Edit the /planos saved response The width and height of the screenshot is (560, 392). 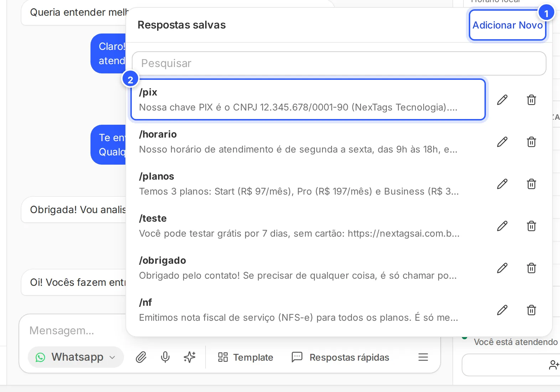(x=502, y=184)
